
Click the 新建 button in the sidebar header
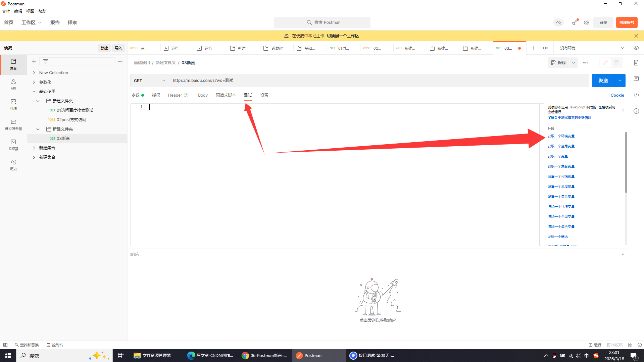104,48
